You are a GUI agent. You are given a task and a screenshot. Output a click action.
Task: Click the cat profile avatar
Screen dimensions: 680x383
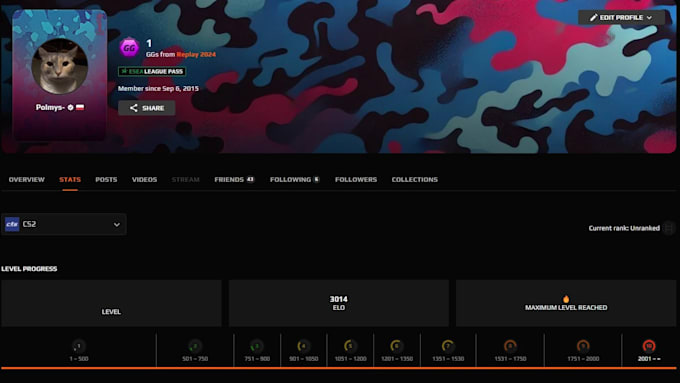(60, 66)
